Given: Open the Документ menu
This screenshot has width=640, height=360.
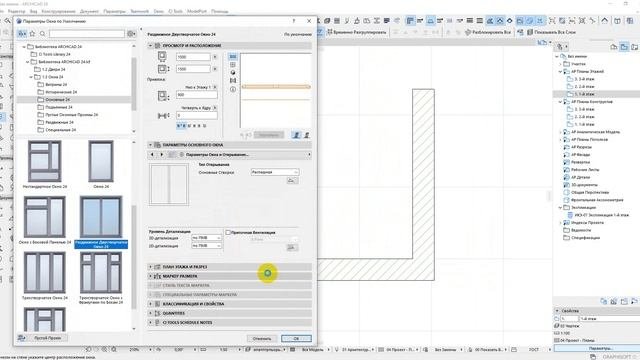Looking at the screenshot, I should point(89,11).
